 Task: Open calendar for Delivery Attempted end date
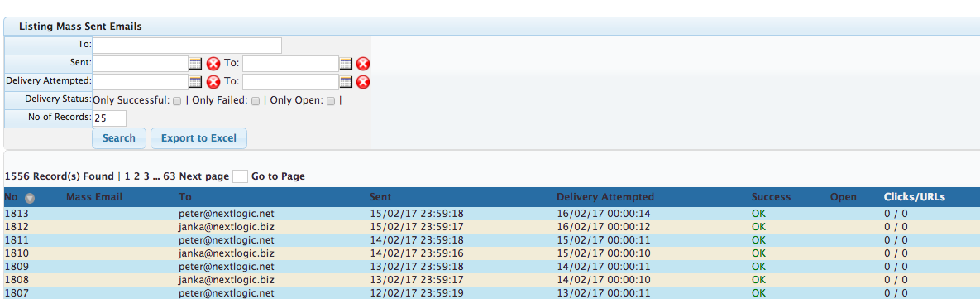[347, 81]
